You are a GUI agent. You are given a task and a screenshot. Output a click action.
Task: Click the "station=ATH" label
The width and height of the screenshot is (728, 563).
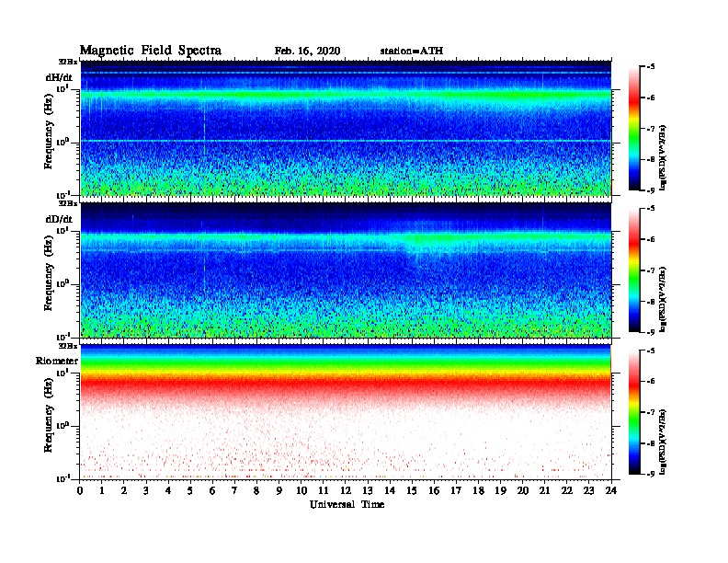[412, 52]
